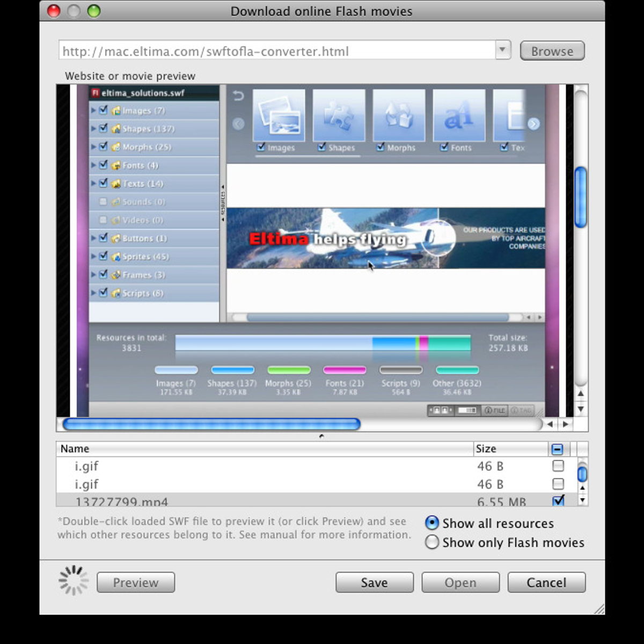
Task: Click the layout view toggle icon
Action: pyautogui.click(x=467, y=411)
